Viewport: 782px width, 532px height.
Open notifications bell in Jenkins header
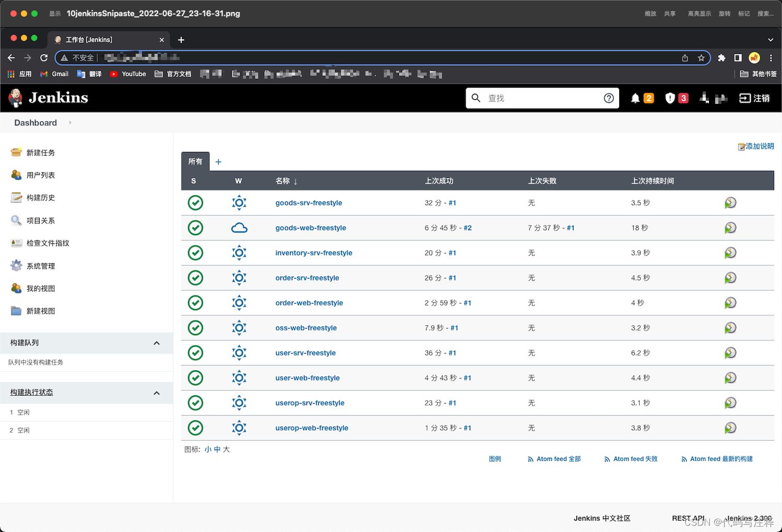[635, 98]
